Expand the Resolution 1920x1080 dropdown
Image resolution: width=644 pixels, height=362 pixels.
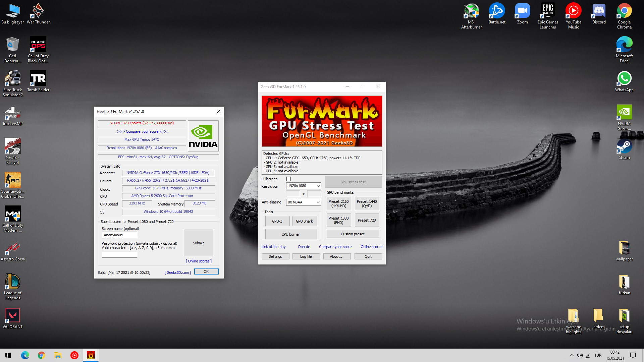coord(304,186)
